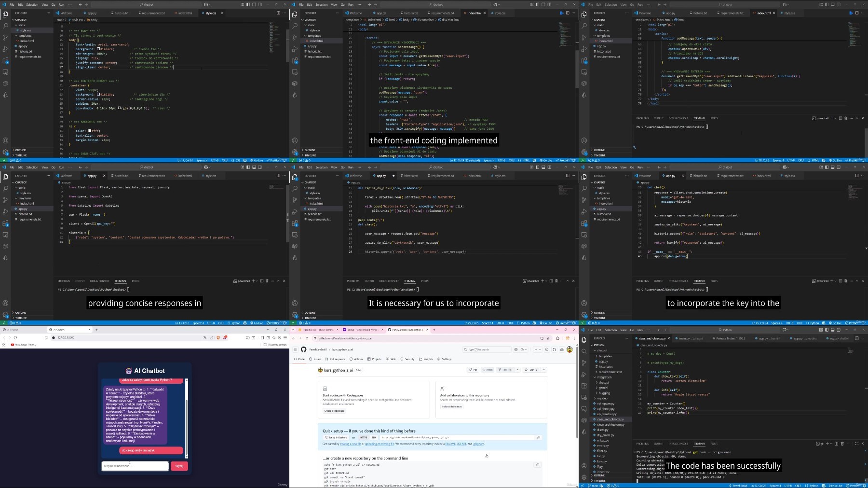Open GitHub notifications inbox icon

(562, 349)
